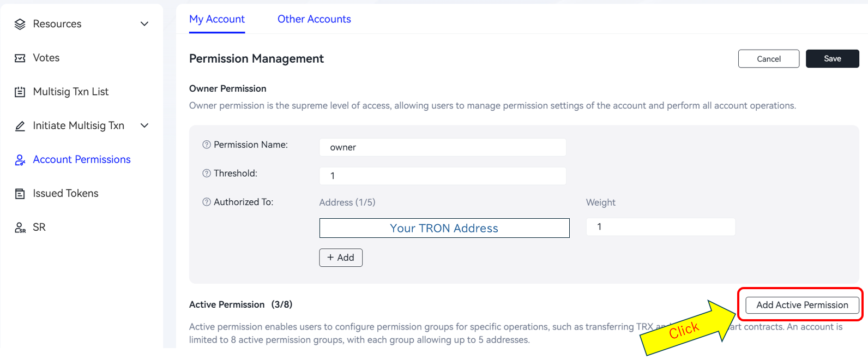Click the Owner Permission heading
Image resolution: width=868 pixels, height=359 pixels.
click(228, 88)
